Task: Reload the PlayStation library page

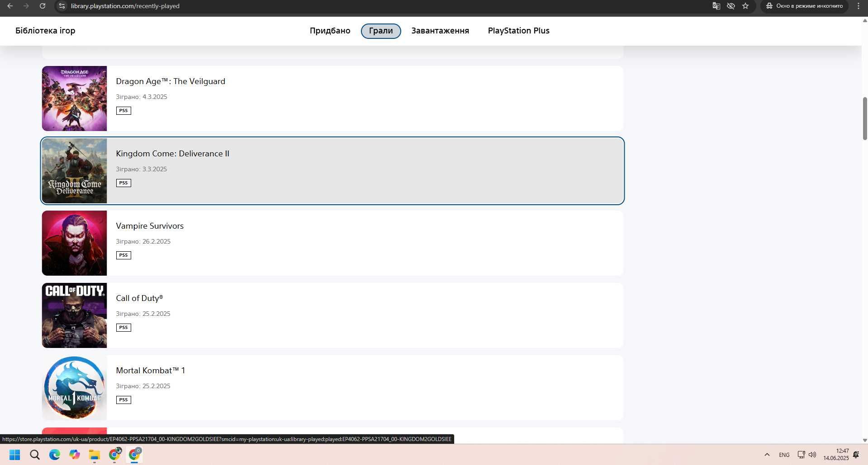Action: tap(42, 6)
